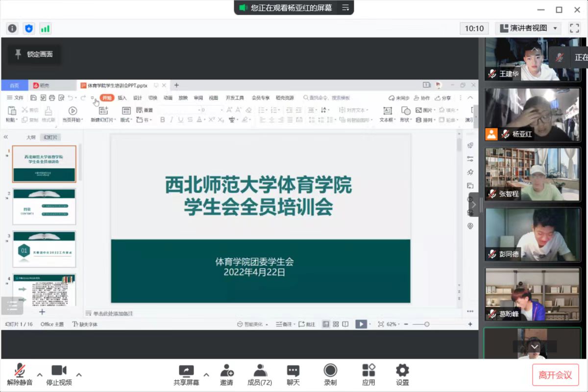
Task: Switch to the 设计 ribbon tab
Action: [x=138, y=98]
